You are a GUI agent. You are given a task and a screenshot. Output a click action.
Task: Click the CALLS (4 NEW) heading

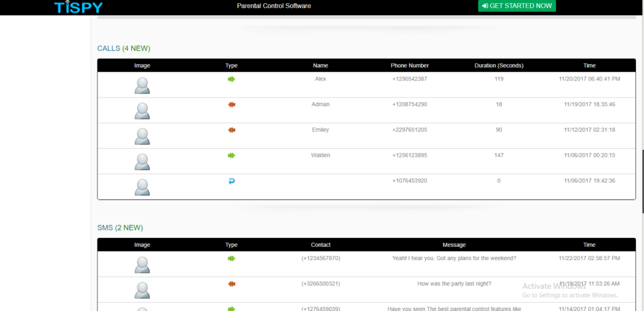pos(124,48)
